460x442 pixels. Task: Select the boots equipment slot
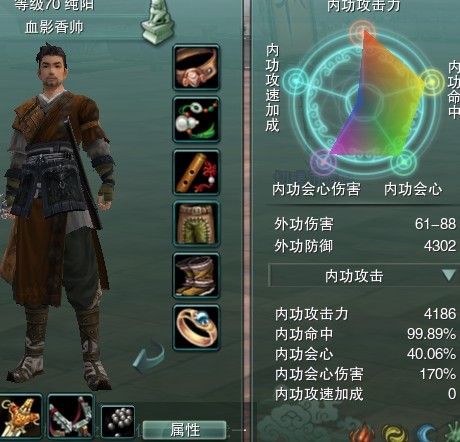tap(196, 275)
